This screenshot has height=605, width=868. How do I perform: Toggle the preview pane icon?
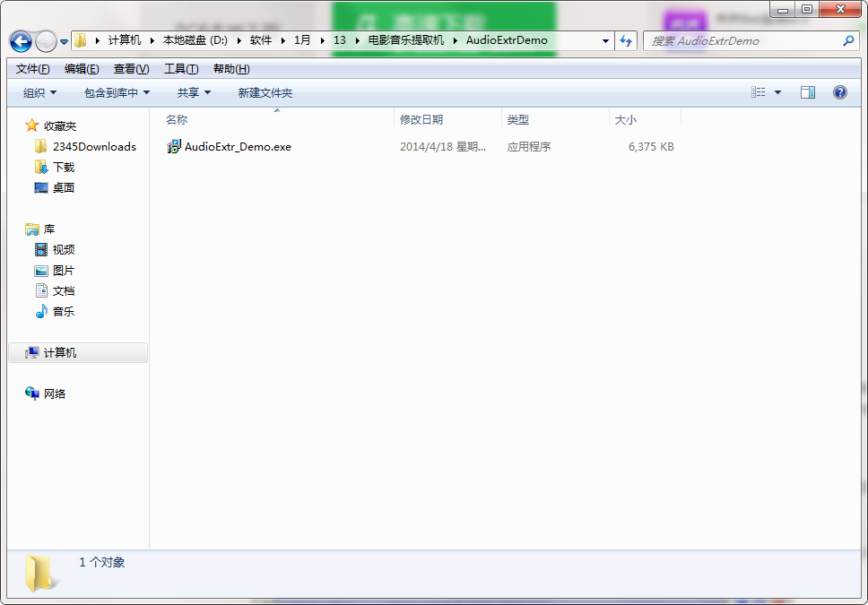click(808, 92)
